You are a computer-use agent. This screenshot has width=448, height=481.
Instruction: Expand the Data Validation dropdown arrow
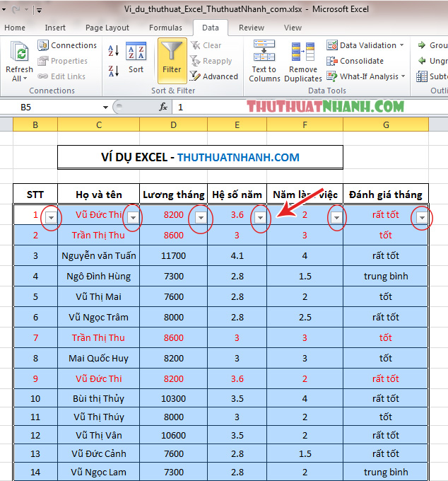coord(402,45)
